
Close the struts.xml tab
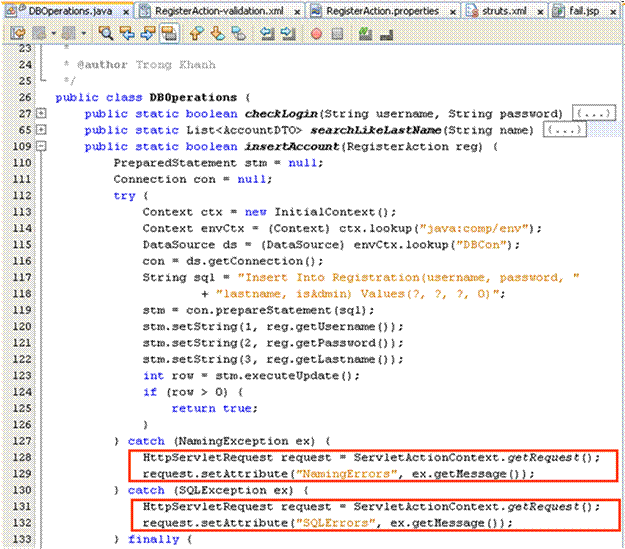[x=540, y=12]
